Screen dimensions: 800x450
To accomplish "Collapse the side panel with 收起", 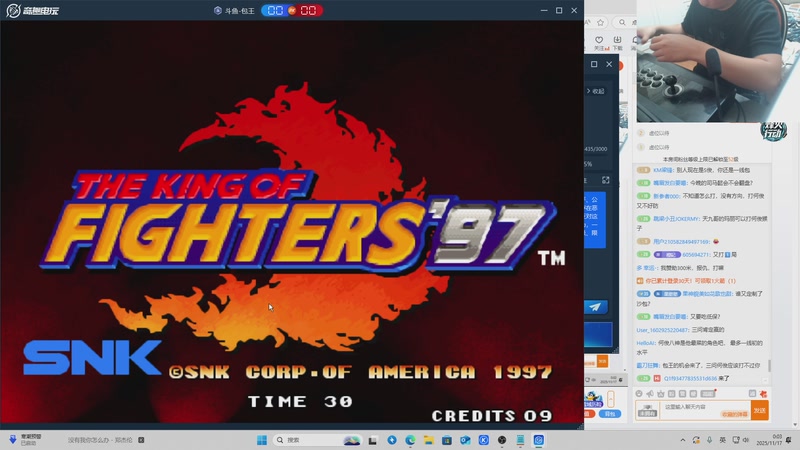I will tap(596, 91).
